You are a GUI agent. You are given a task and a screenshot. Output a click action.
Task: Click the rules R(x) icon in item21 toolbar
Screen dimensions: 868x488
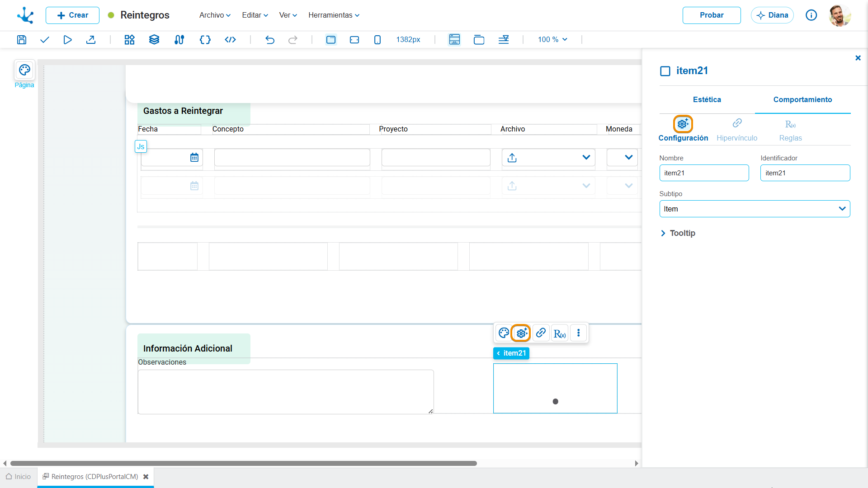click(560, 333)
